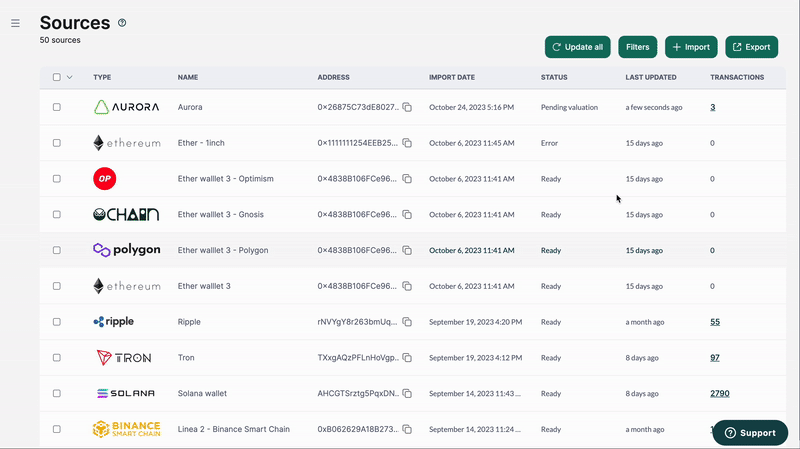The width and height of the screenshot is (800, 449).
Task: Click the Solana logo
Action: pos(126,393)
